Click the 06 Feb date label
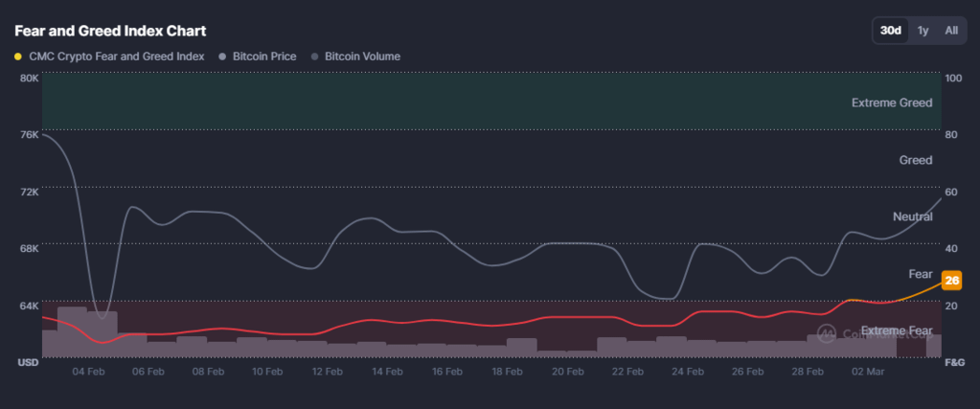 click(x=148, y=372)
